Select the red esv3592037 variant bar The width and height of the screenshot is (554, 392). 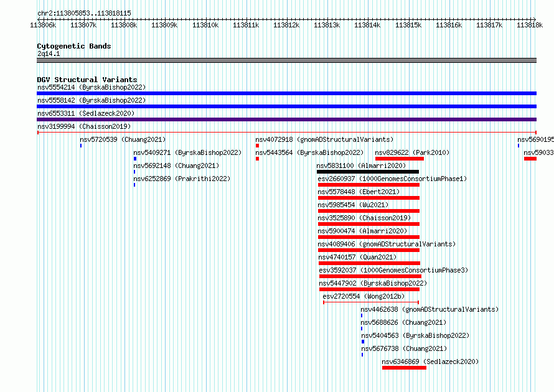[x=370, y=276]
